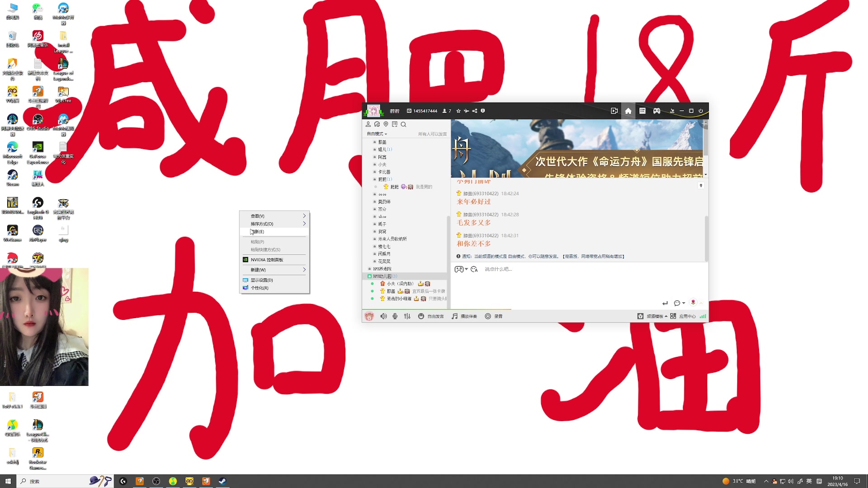
Task: Toggle 录音 recording button
Action: point(494,316)
